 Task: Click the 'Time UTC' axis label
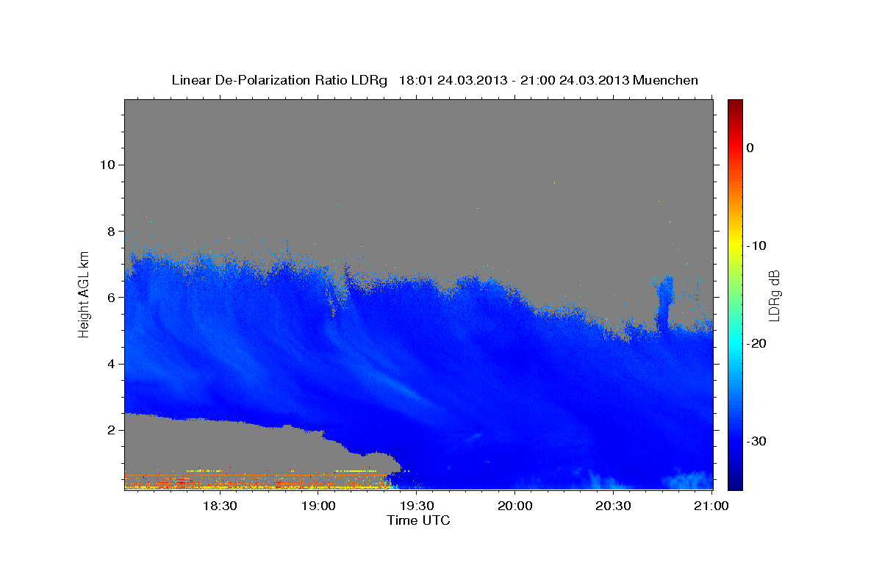(418, 520)
